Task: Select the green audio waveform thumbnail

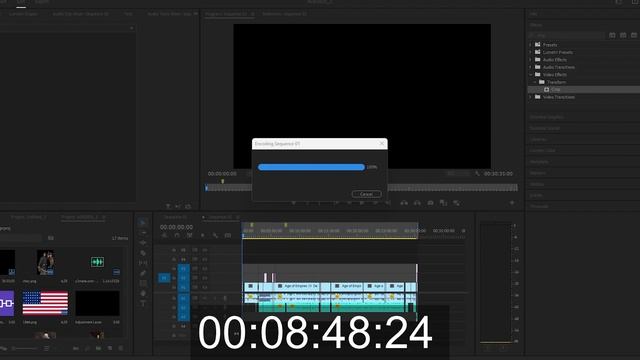Action: point(97,262)
